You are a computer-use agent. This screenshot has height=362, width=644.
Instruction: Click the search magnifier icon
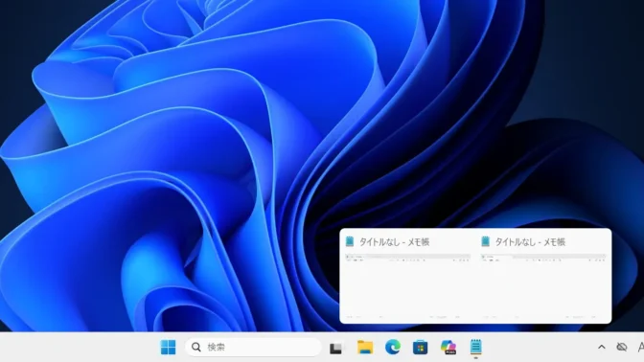[x=196, y=348]
